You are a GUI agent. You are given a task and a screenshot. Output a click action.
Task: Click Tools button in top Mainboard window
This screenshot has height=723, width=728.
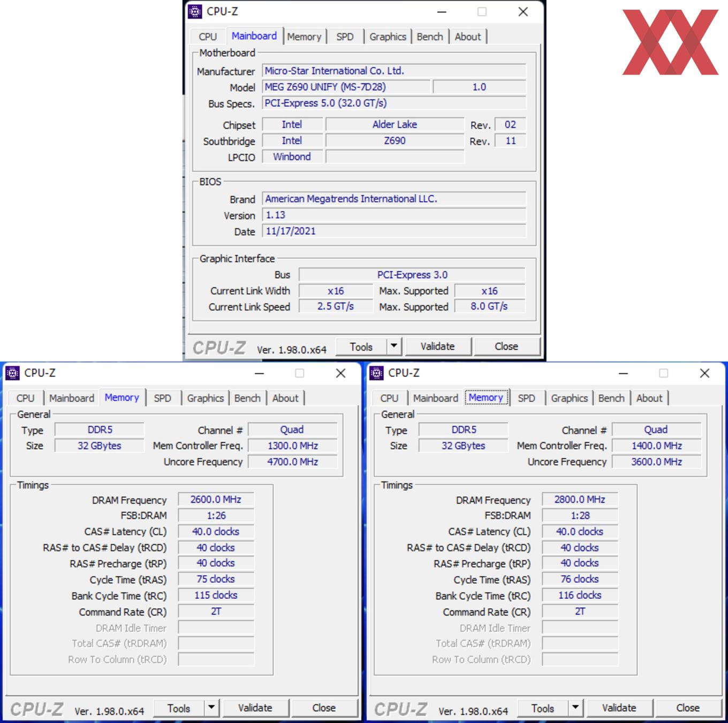(x=361, y=347)
